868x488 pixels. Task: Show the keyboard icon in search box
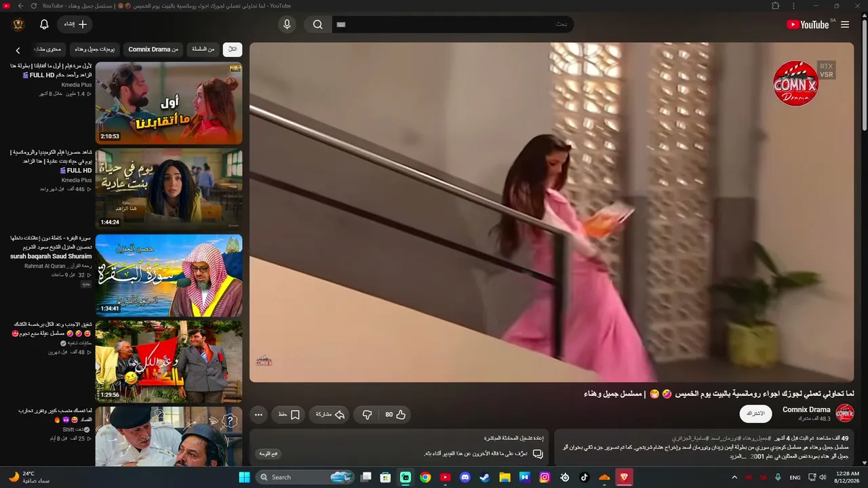click(341, 24)
